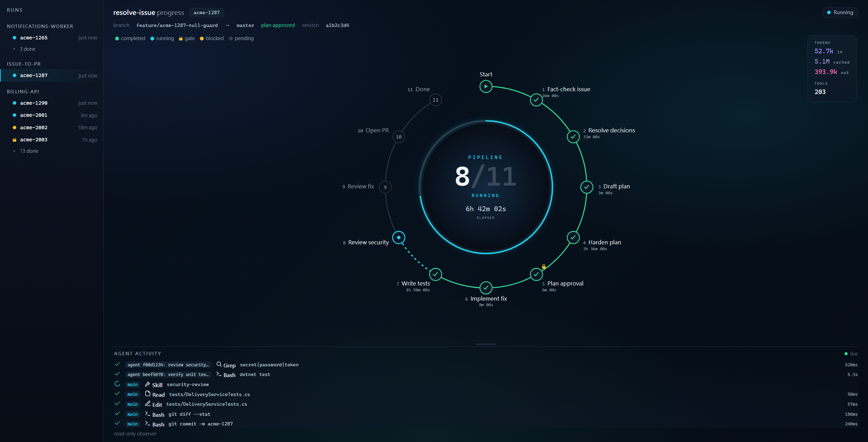868x442 pixels.
Task: Click the 'live' indicator in Agent Activity
Action: point(851,354)
